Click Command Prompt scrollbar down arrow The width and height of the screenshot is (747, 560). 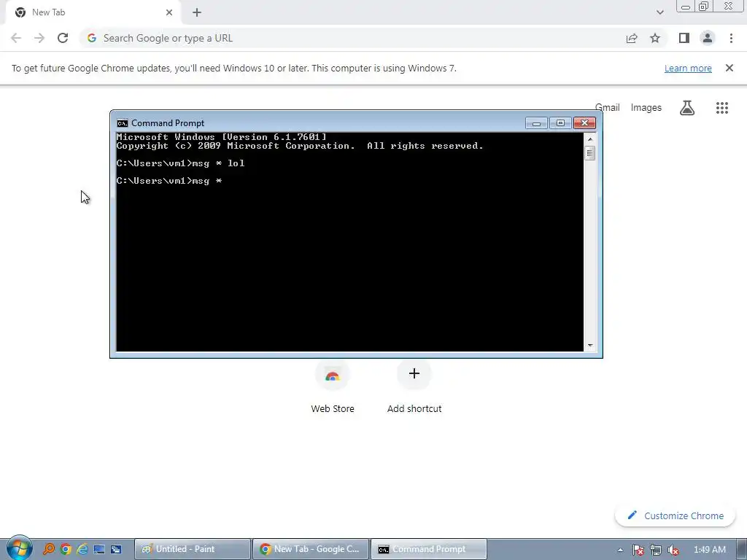click(x=590, y=346)
